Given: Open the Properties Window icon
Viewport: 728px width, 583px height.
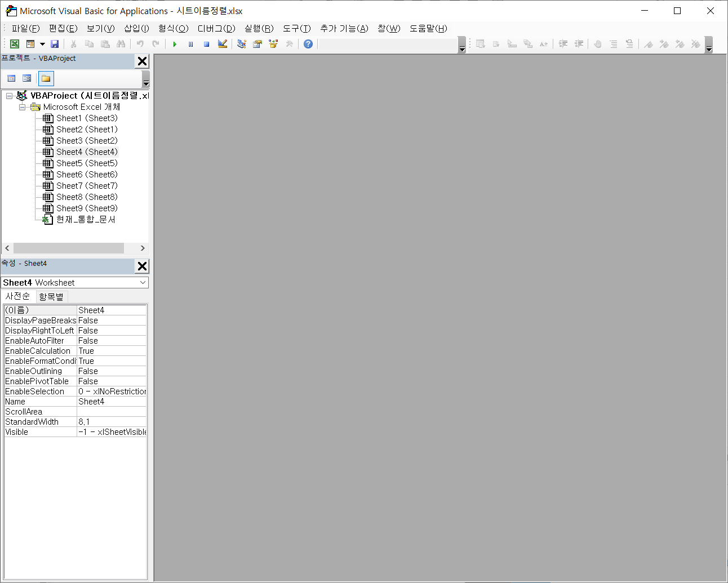Looking at the screenshot, I should (258, 44).
